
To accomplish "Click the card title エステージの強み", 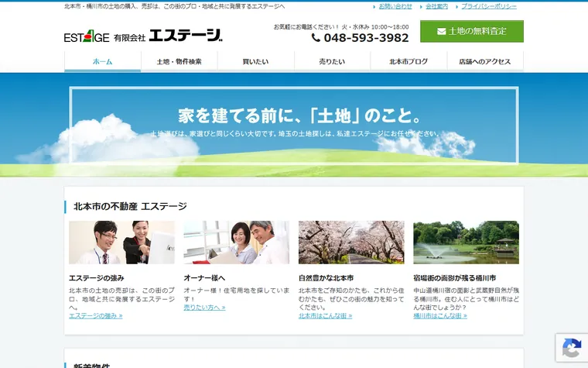I will (97, 278).
